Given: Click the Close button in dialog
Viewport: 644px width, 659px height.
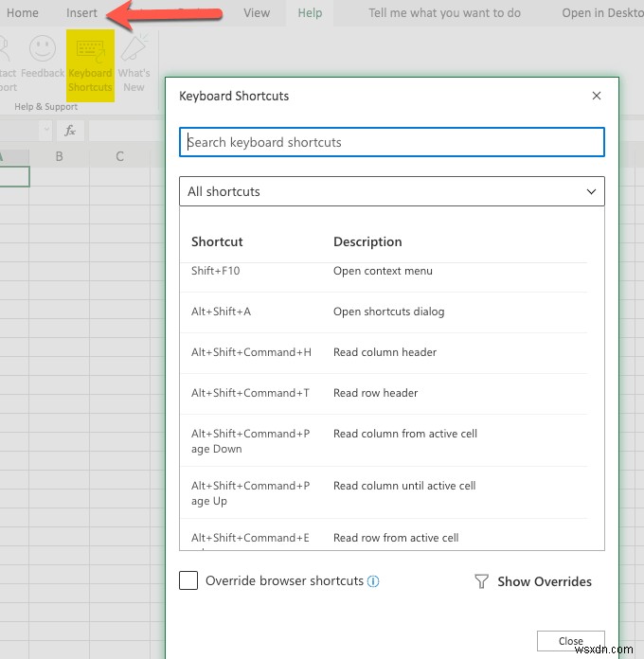Looking at the screenshot, I should pyautogui.click(x=570, y=641).
